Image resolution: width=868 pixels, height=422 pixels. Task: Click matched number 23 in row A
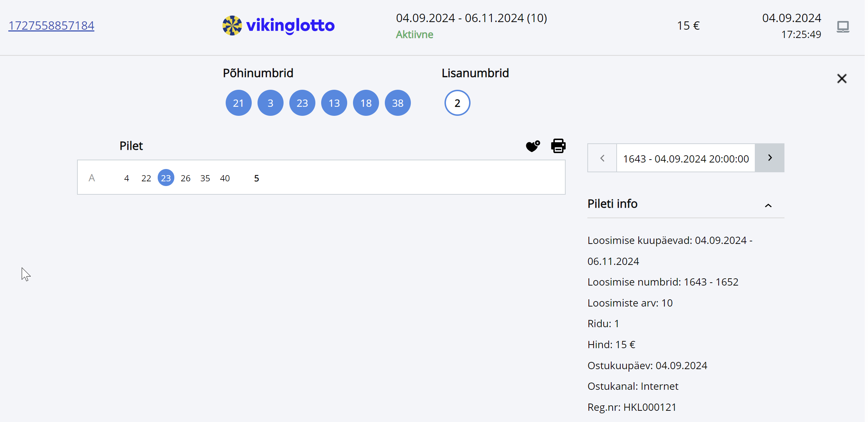pyautogui.click(x=166, y=178)
